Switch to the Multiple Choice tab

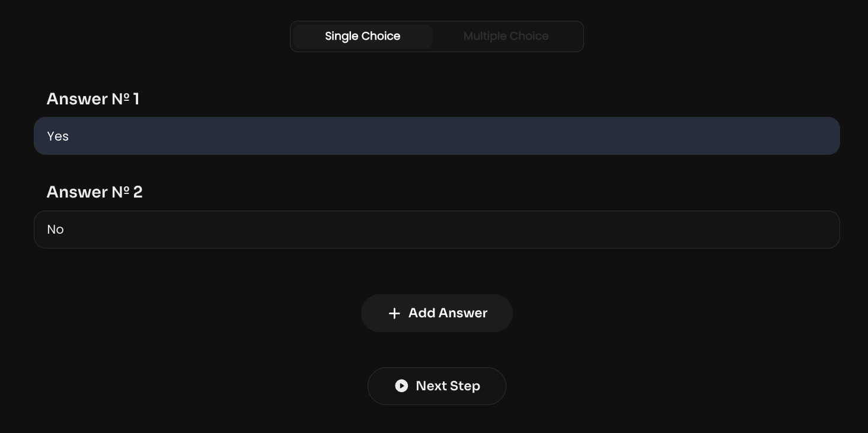pyautogui.click(x=506, y=36)
